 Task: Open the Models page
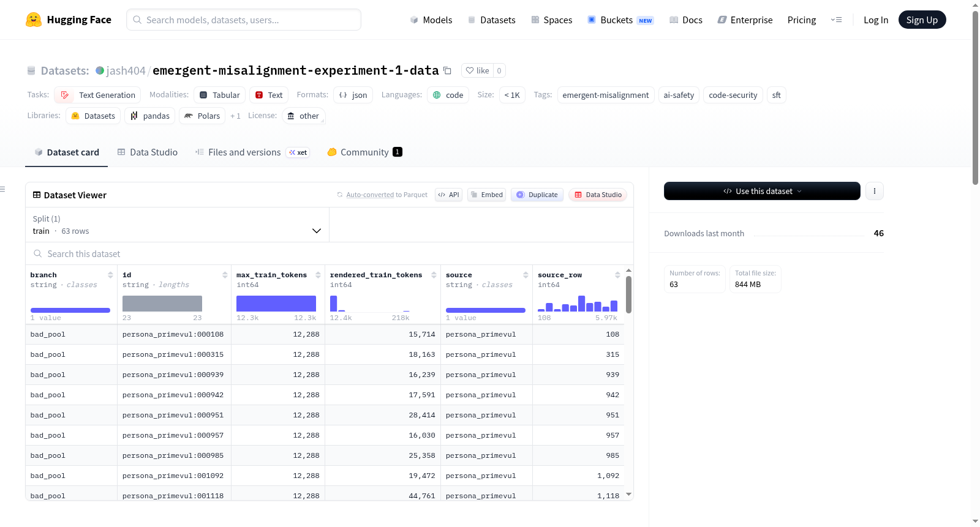tap(431, 20)
